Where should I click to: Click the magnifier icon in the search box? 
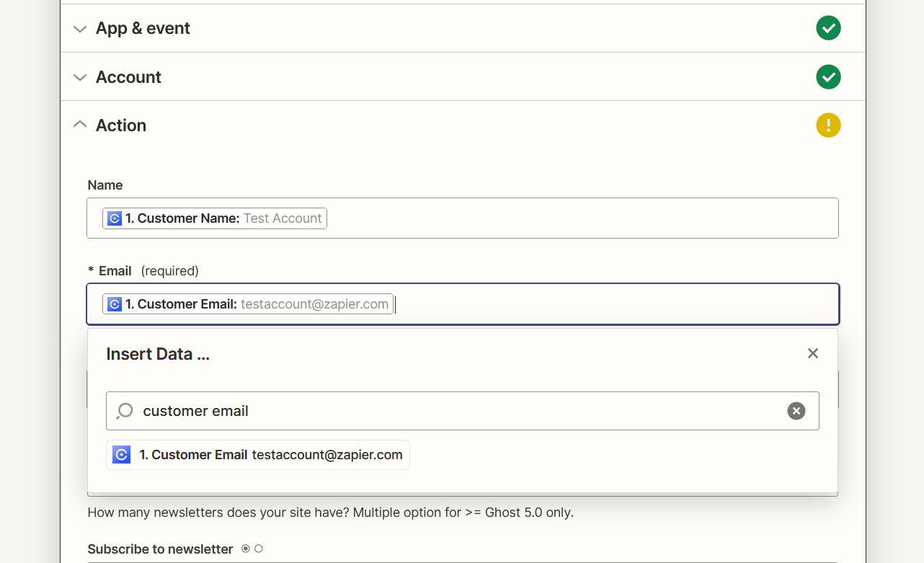(125, 411)
